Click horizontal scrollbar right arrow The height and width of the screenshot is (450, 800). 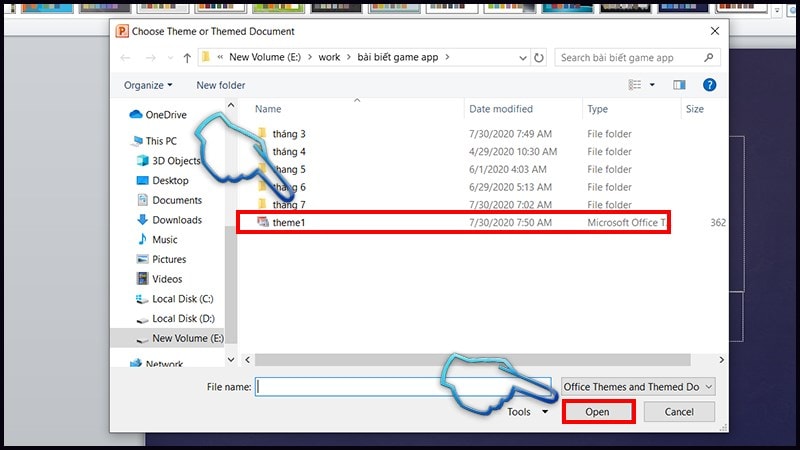coord(721,360)
